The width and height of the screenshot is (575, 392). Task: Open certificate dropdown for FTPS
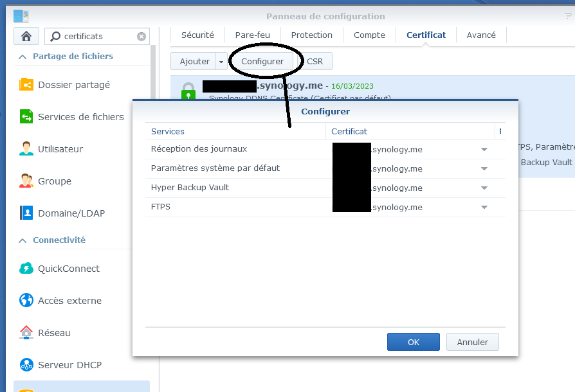click(x=484, y=208)
